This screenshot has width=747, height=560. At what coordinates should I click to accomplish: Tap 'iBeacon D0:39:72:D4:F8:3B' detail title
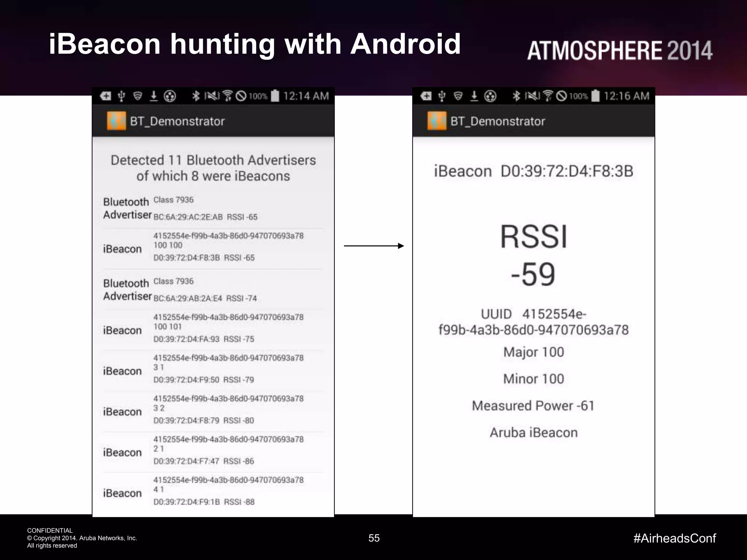pyautogui.click(x=534, y=171)
